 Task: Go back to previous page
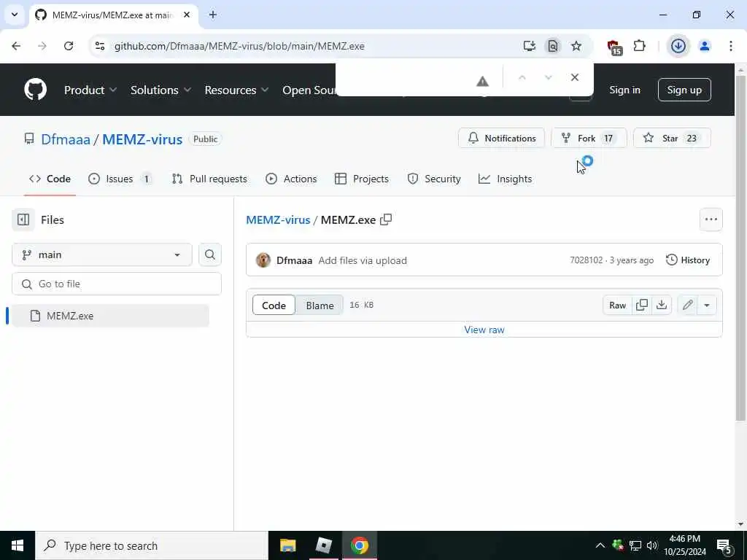coord(16,46)
